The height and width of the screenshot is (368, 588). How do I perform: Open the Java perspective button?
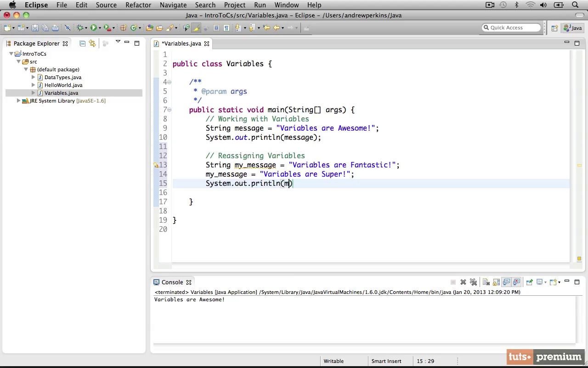click(572, 28)
